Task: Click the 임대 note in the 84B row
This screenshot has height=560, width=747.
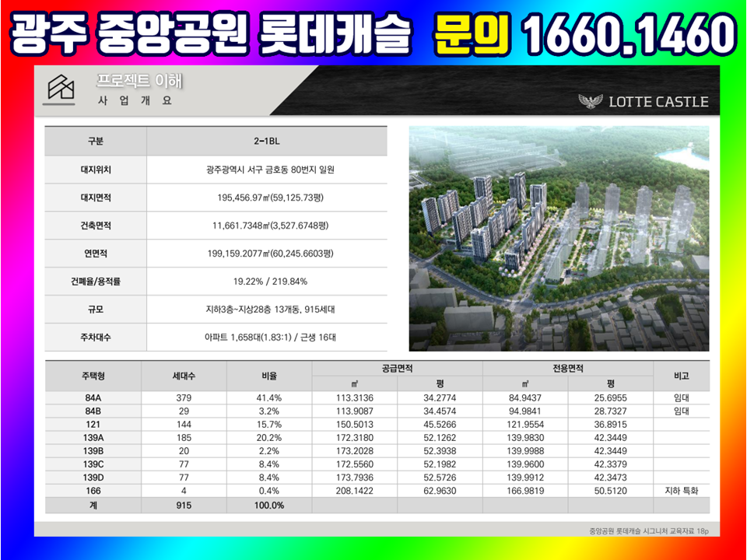Action: coord(682,411)
